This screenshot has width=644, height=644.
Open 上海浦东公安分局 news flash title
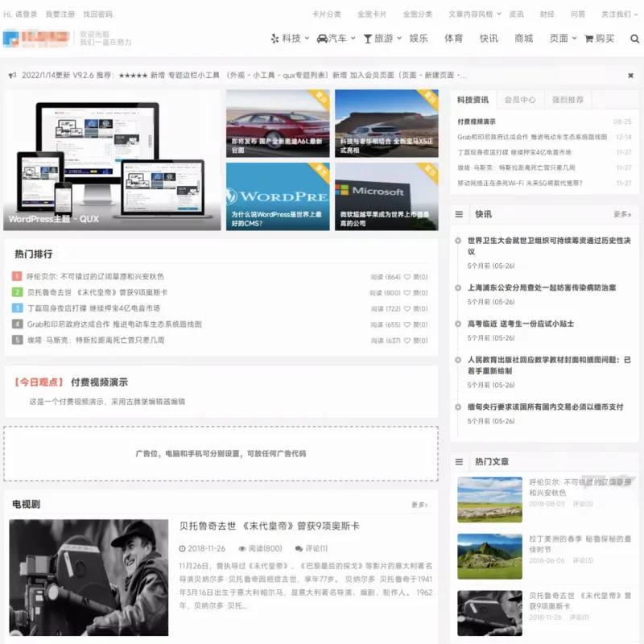tap(542, 288)
